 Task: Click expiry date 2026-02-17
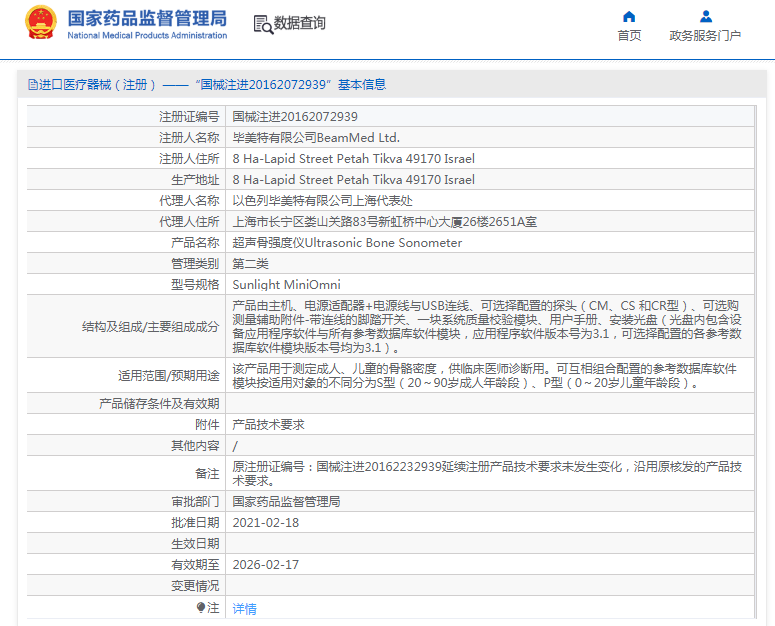(x=266, y=565)
